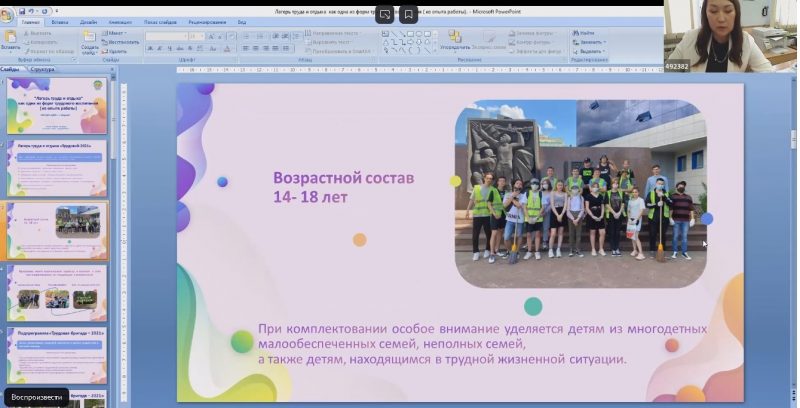This screenshot has width=800, height=408.
Task: Open the Выделить select dropdown
Action: pyautogui.click(x=589, y=51)
